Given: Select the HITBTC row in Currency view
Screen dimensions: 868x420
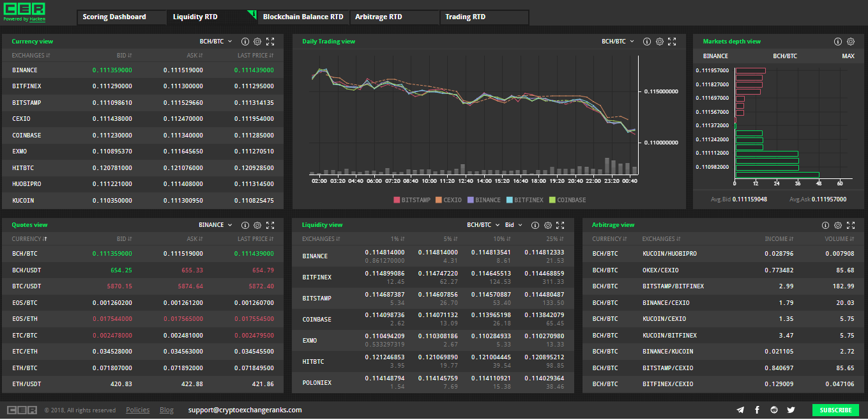Looking at the screenshot, I should coord(142,167).
